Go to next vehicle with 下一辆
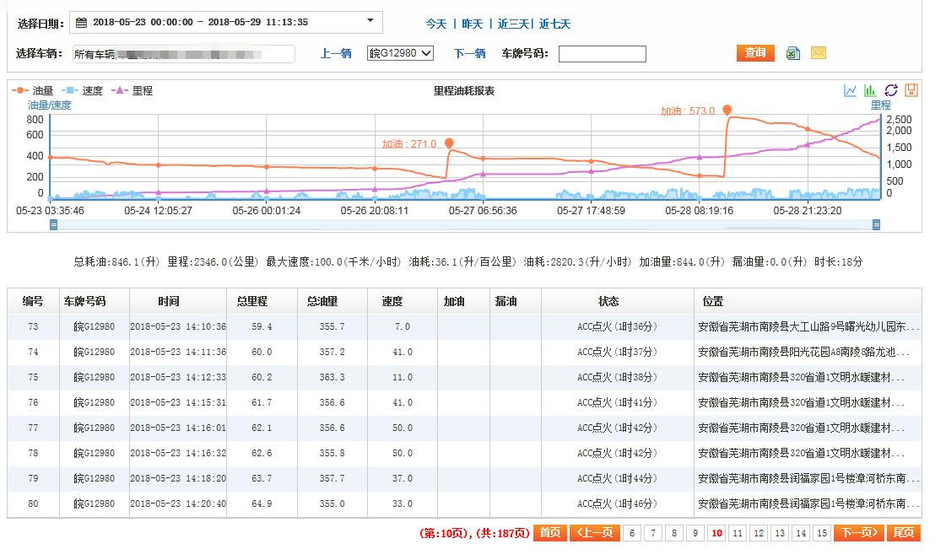Screen dimensions: 946x560 click(469, 53)
